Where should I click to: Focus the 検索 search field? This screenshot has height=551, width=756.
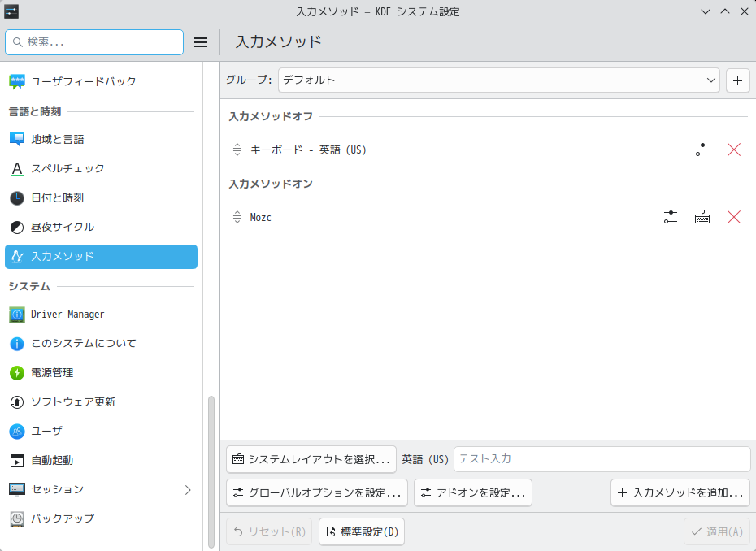94,42
